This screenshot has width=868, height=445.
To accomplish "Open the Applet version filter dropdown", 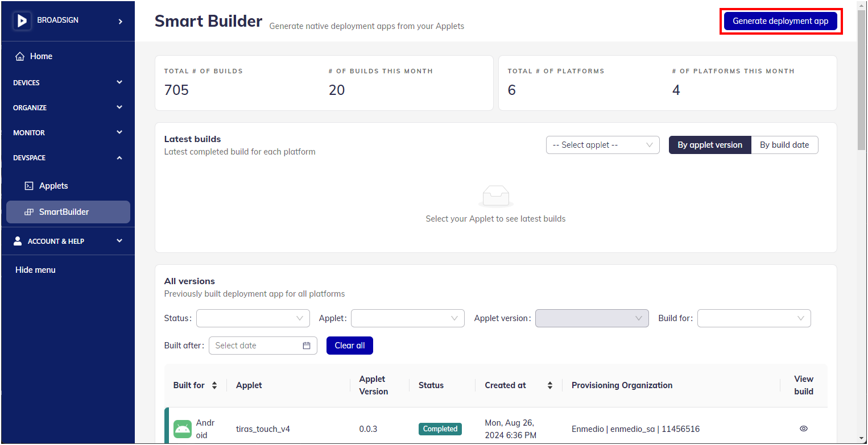I will [x=592, y=318].
